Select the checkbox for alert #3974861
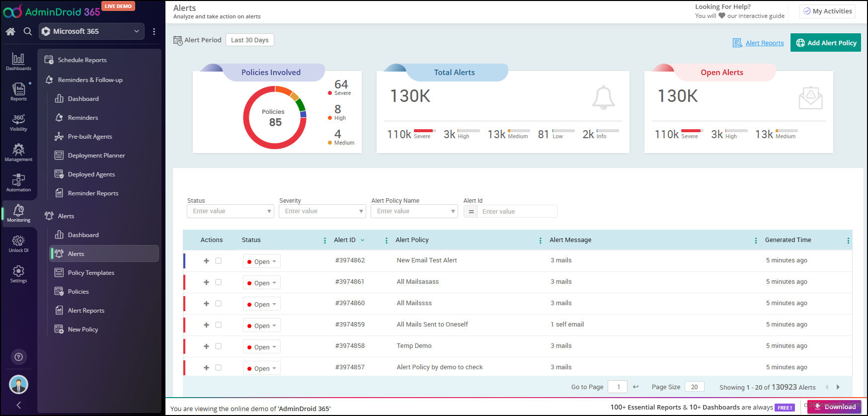 tap(218, 282)
